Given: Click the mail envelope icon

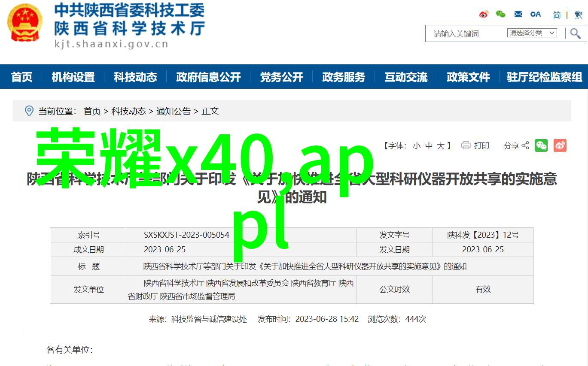Looking at the screenshot, I should [x=518, y=15].
